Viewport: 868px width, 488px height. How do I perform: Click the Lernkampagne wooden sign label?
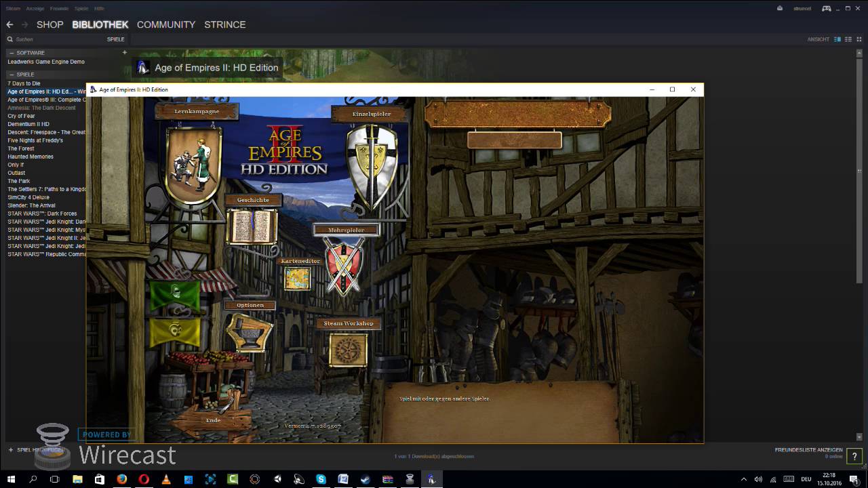tap(197, 110)
